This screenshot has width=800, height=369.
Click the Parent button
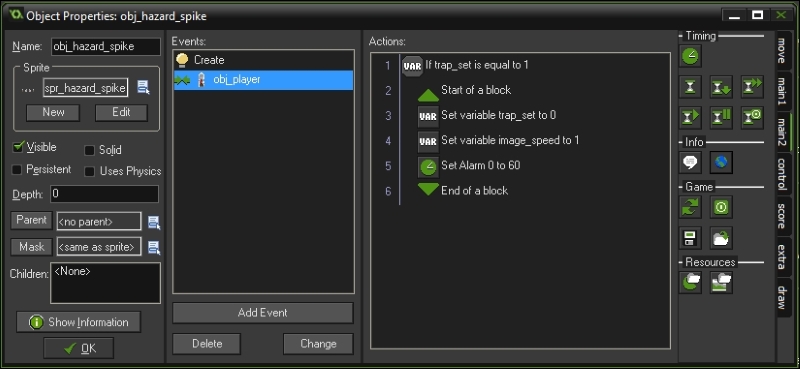click(x=31, y=220)
